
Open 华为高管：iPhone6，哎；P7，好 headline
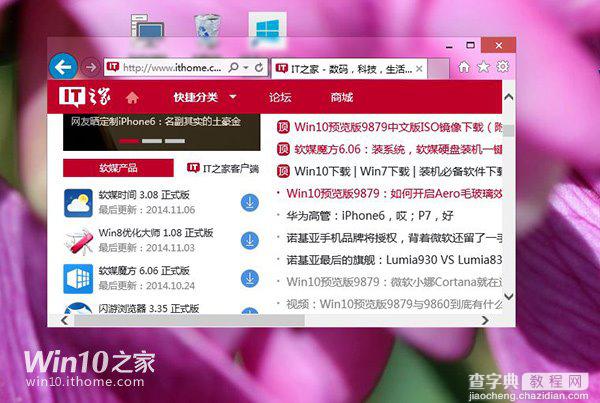coord(370,216)
